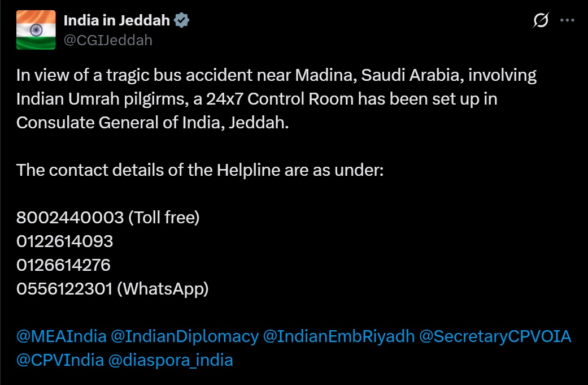Open the @IndianDiplomacy mention
The height and width of the screenshot is (385, 588).
[x=185, y=336]
